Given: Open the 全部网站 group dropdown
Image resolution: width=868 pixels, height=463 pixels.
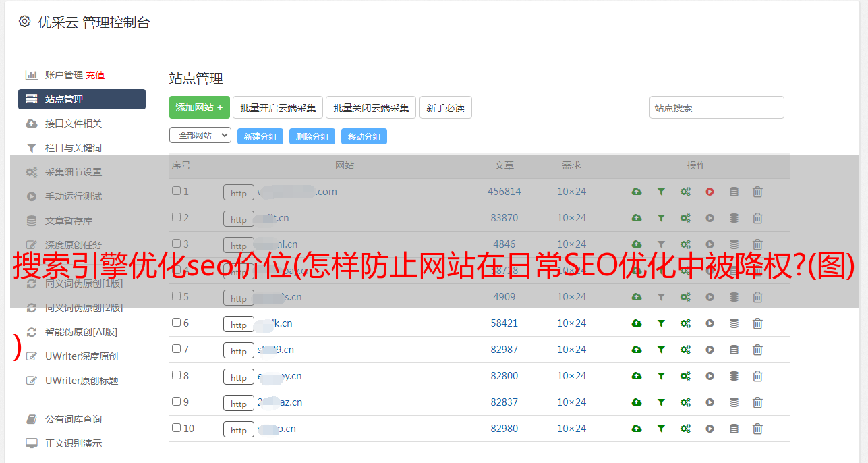Looking at the screenshot, I should tap(200, 136).
